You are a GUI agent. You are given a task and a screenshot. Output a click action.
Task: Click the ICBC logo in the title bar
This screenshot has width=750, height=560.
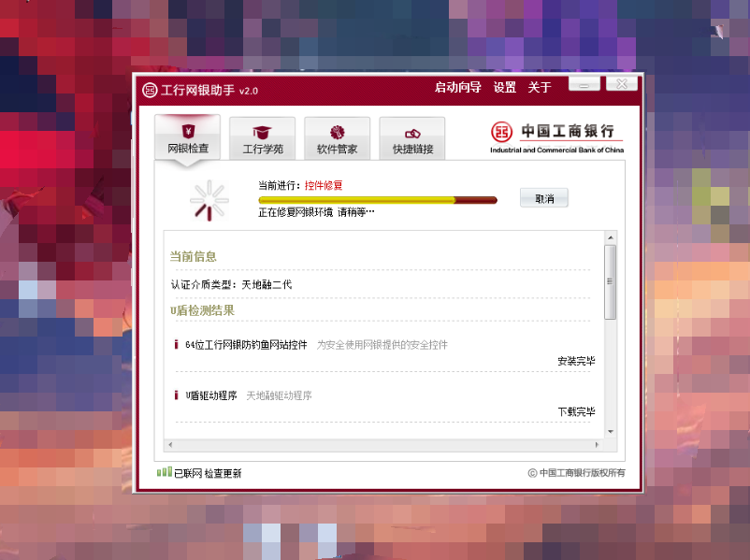[150, 90]
